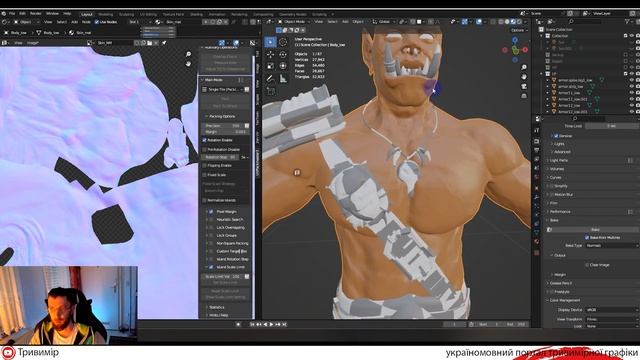Open the Object Mode dropdown in viewport header
This screenshot has width=640, height=360.
click(x=294, y=22)
